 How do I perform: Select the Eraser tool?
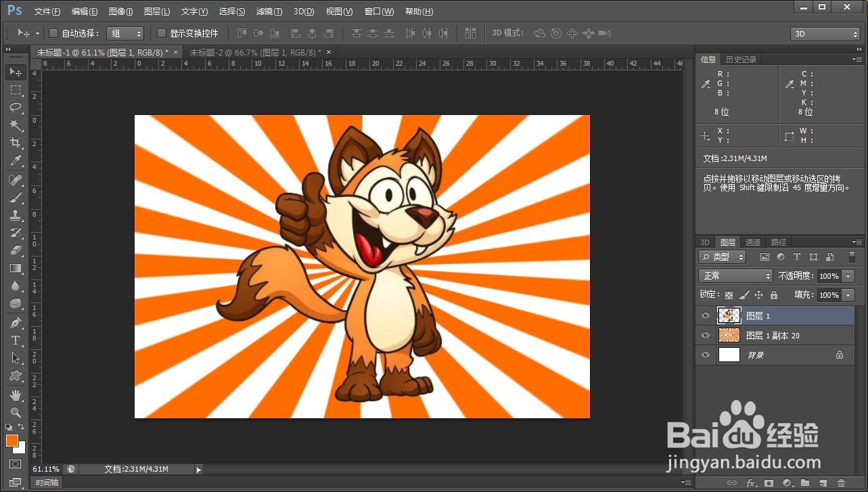16,250
